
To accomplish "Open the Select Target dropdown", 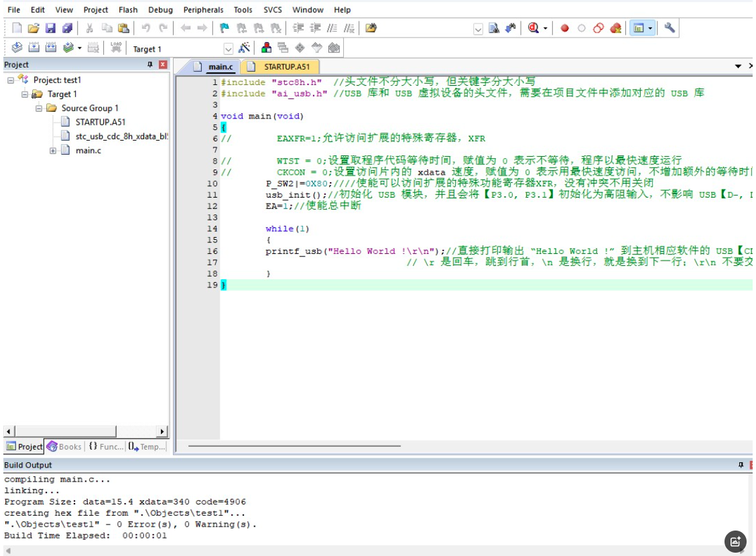I will 228,49.
